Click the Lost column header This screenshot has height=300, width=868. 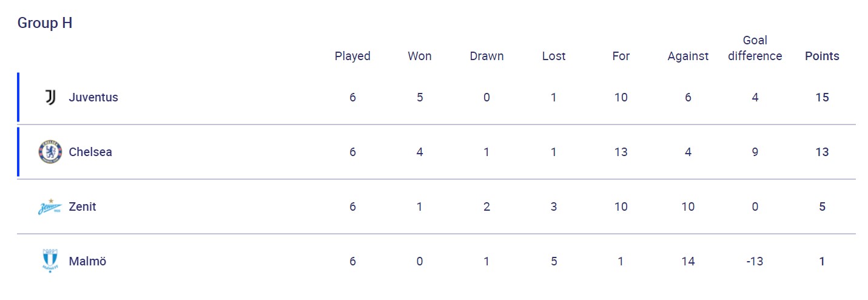[554, 56]
